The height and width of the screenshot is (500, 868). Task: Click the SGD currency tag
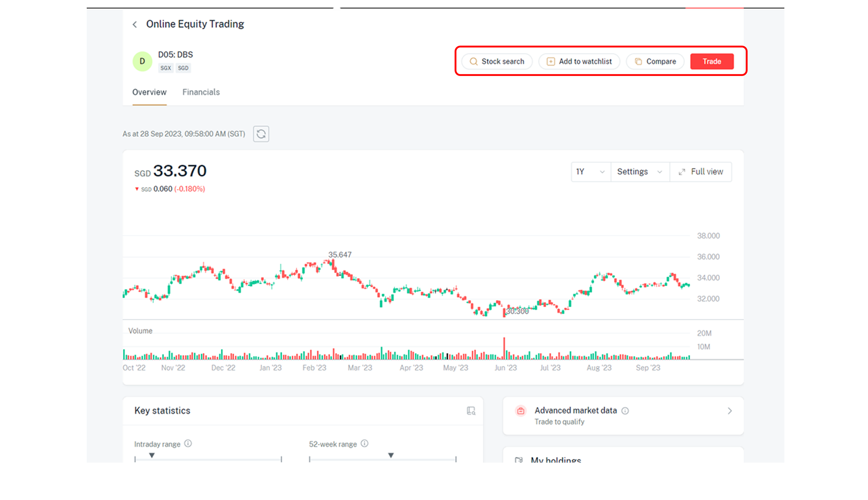[x=183, y=68]
